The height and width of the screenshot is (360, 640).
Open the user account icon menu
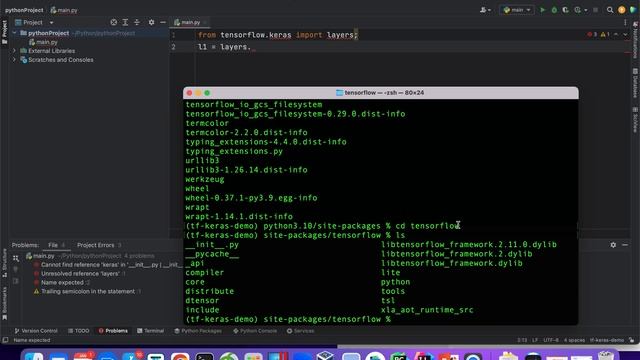(x=485, y=10)
